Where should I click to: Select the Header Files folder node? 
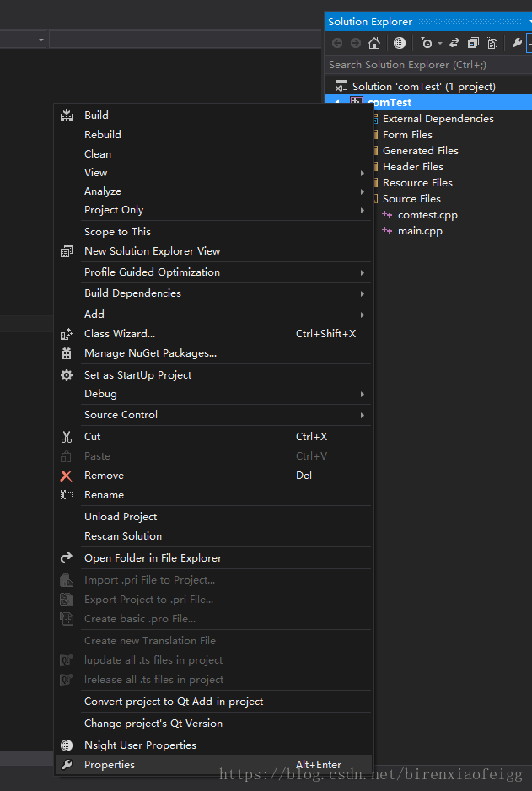tap(412, 166)
